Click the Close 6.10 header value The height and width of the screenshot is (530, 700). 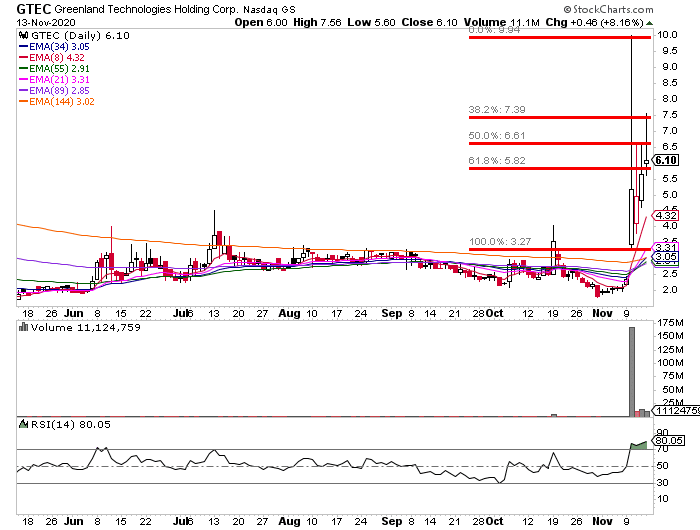click(x=429, y=22)
